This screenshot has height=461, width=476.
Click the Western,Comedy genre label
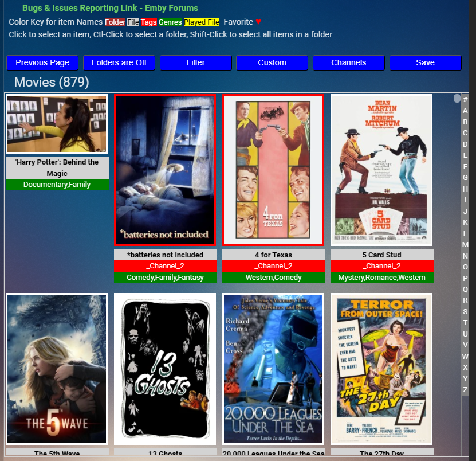point(274,277)
